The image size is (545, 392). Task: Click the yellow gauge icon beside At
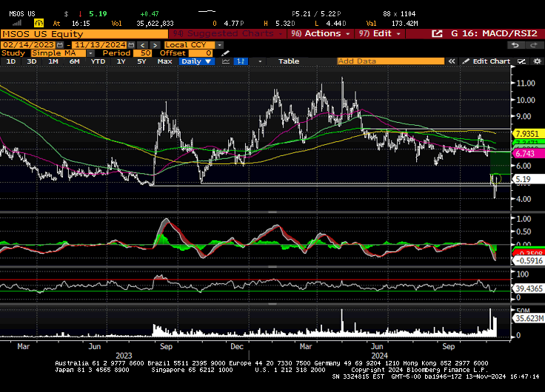coord(39,23)
